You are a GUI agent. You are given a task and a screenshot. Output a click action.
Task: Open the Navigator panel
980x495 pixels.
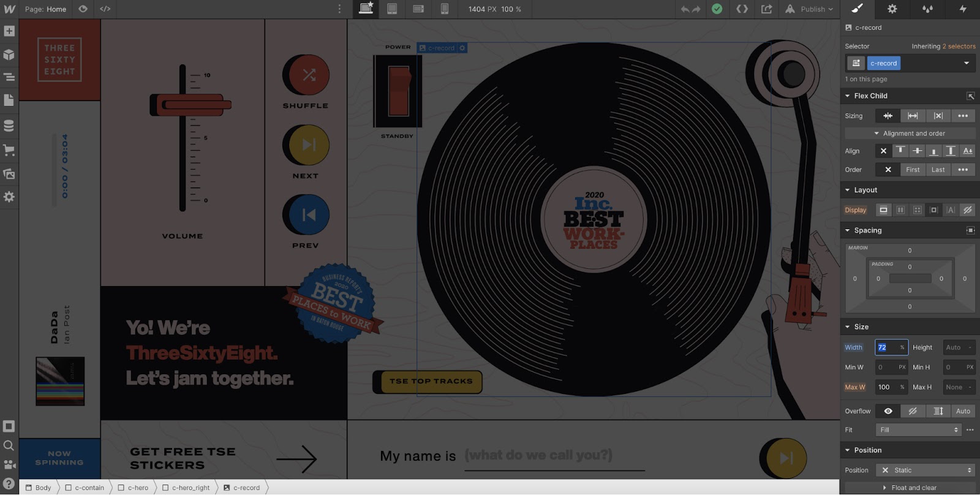pos(9,77)
